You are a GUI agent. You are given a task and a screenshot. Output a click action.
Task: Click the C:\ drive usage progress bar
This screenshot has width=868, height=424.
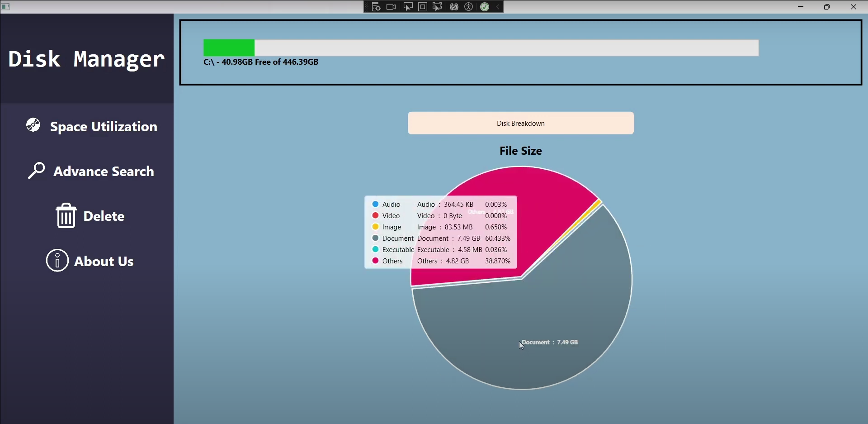[481, 48]
